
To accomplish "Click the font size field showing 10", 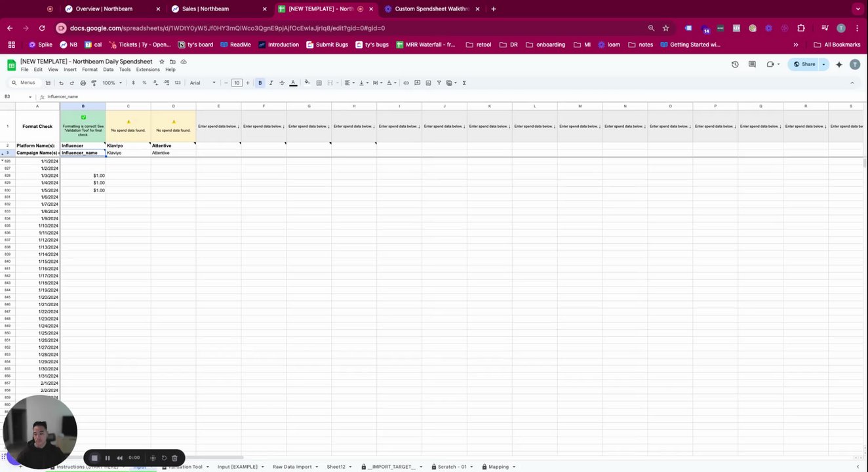I will coord(237,83).
